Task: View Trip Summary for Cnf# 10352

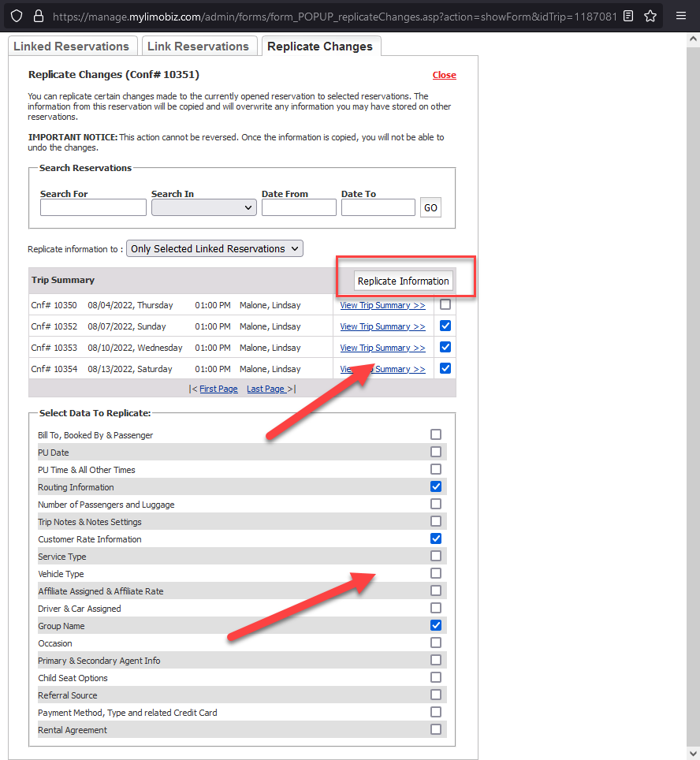Action: point(382,326)
